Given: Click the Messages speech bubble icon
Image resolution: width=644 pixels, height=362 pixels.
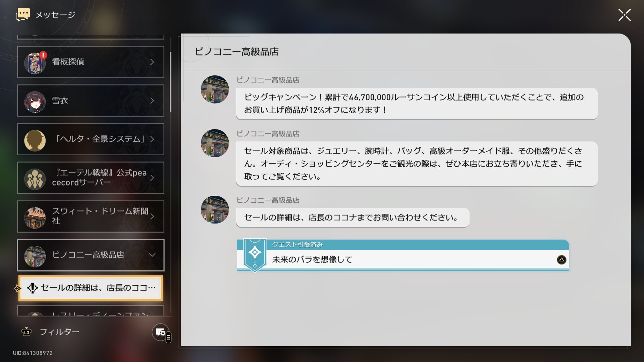Looking at the screenshot, I should [23, 15].
